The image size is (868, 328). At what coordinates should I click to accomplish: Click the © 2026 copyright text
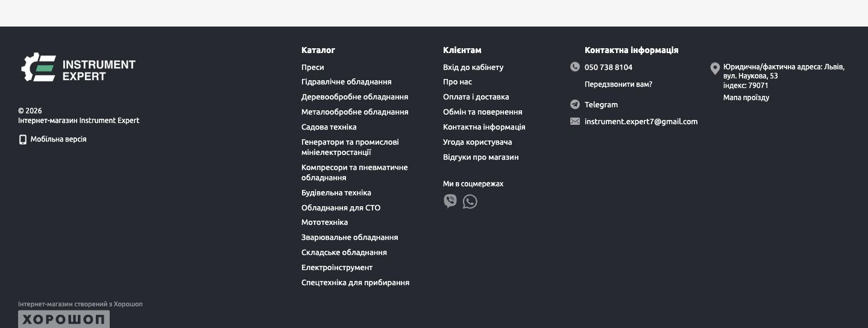click(30, 111)
